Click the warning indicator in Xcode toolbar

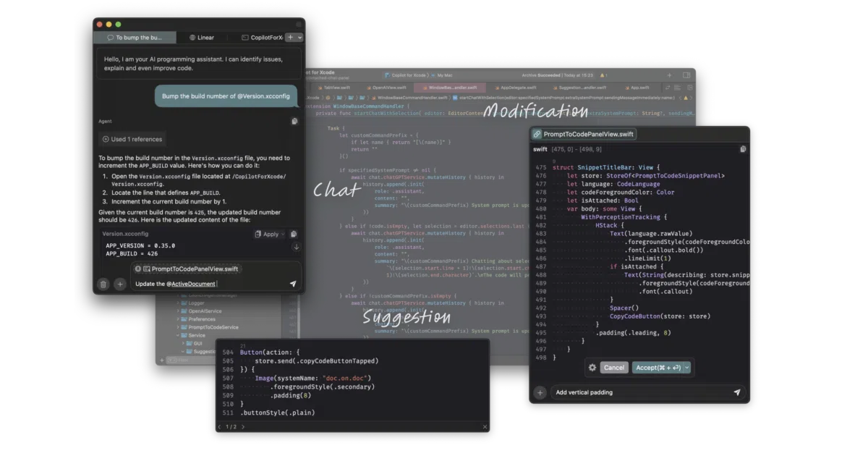pyautogui.click(x=603, y=75)
